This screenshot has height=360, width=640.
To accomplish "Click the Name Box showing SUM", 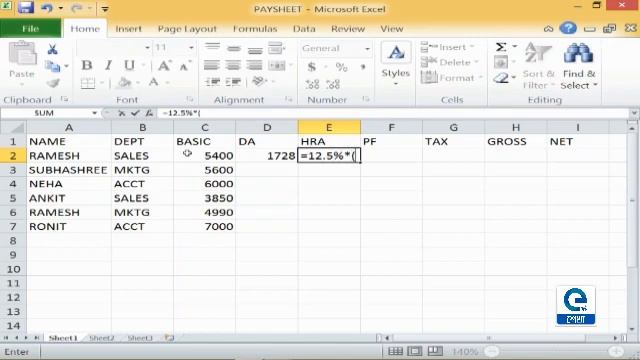I will click(x=44, y=113).
